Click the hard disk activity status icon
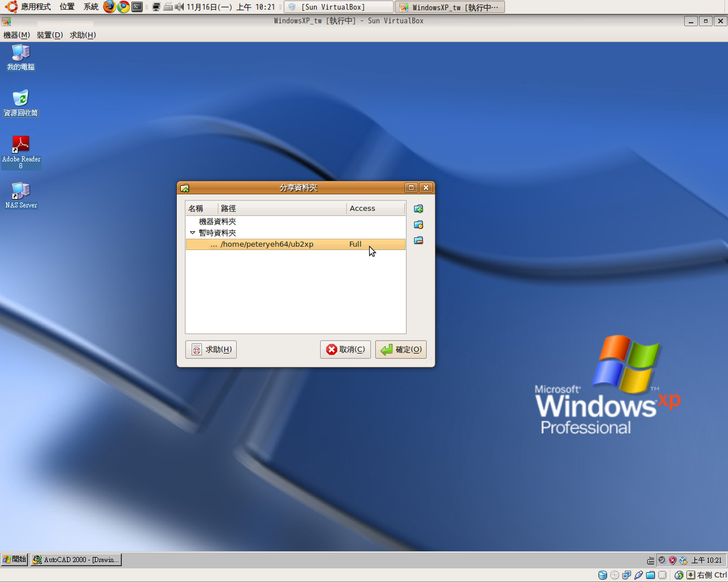The image size is (728, 582). pos(602,575)
